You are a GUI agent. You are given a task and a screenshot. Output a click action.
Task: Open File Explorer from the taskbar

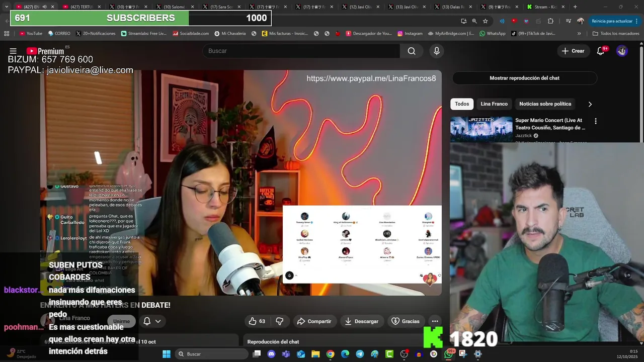(x=315, y=354)
